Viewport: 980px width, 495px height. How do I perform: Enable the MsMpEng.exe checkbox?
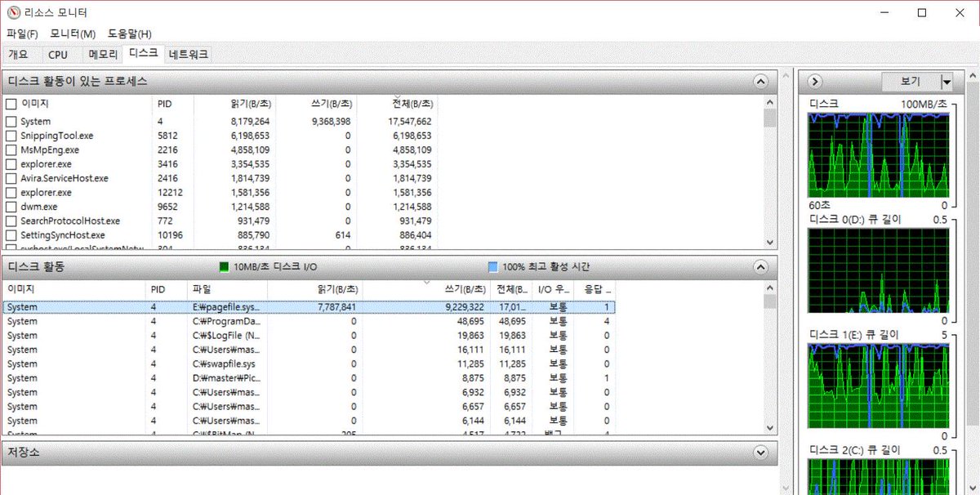11,150
